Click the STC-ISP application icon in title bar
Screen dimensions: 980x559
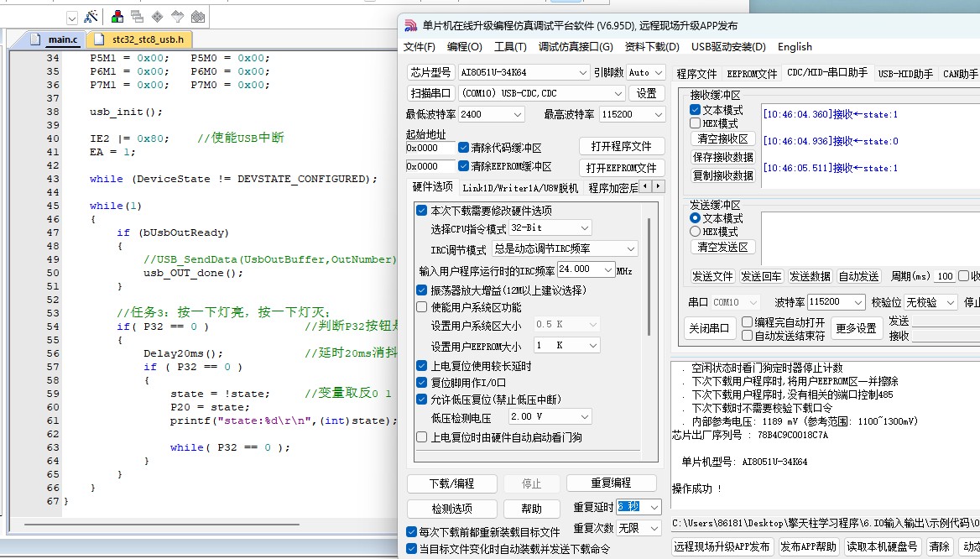[x=410, y=26]
